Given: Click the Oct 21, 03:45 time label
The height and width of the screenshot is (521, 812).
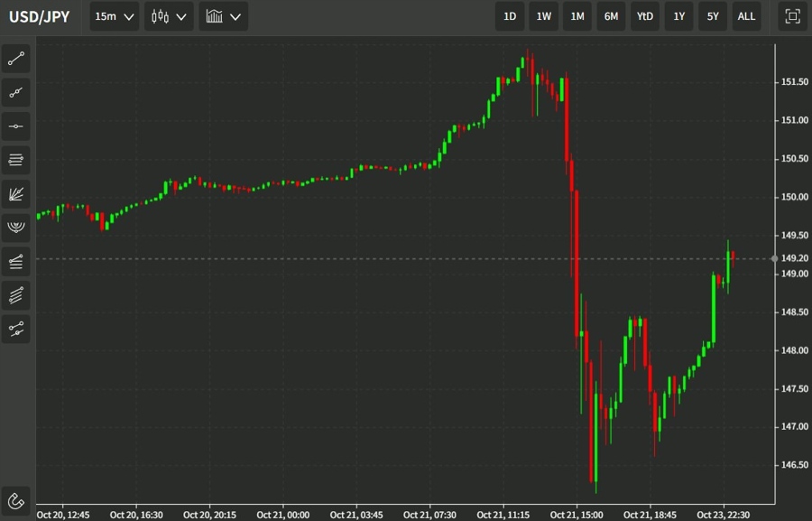Looking at the screenshot, I should pos(356,515).
